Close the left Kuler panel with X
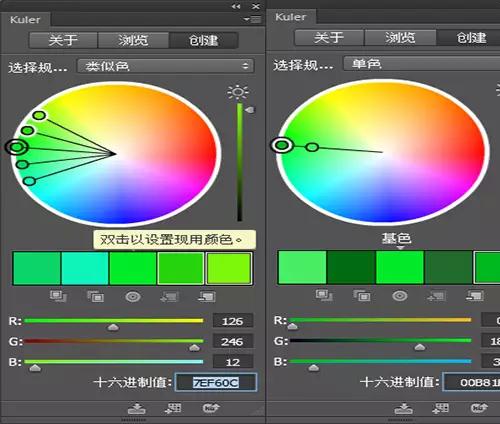Image resolution: width=500 pixels, height=424 pixels. tap(256, 6)
